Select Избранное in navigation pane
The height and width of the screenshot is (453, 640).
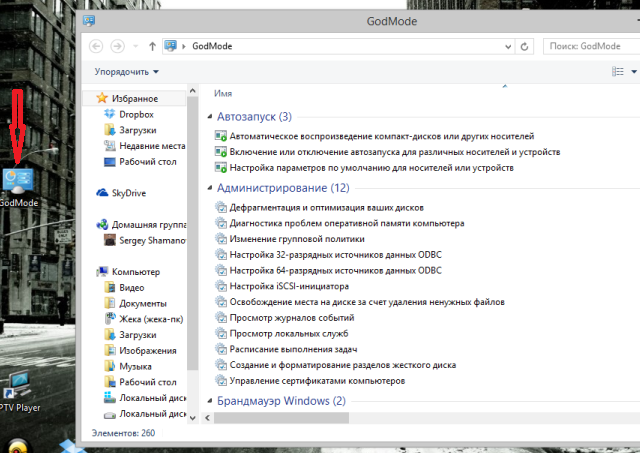(x=135, y=98)
